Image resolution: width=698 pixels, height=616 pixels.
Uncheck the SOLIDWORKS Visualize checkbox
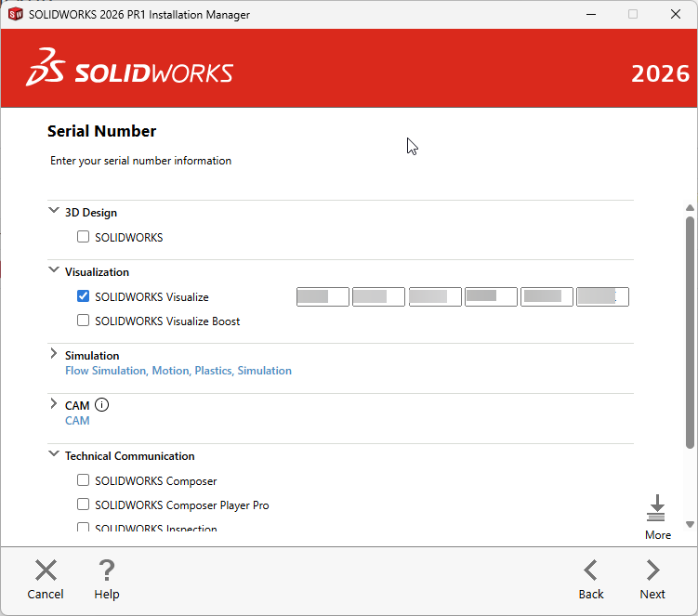(x=84, y=296)
